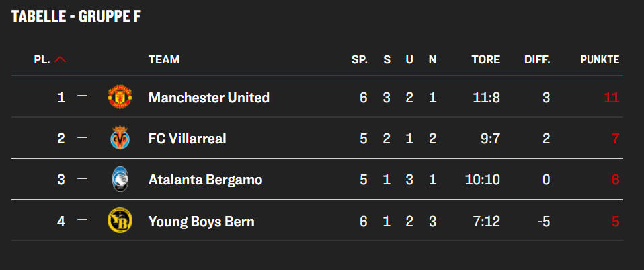The height and width of the screenshot is (270, 644).
Task: Open the Young Boys Bern team link
Action: point(201,222)
